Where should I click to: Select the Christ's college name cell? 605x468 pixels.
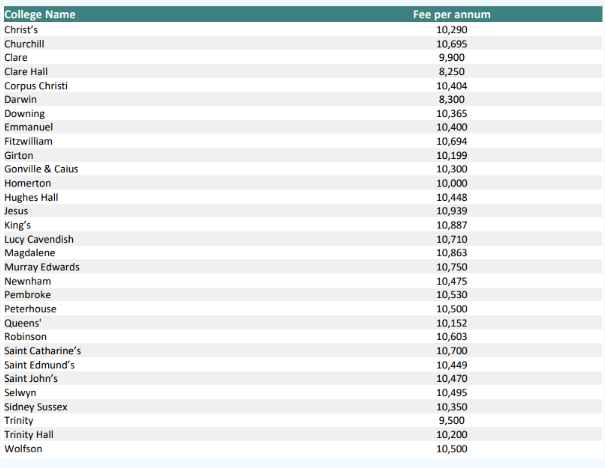21,30
